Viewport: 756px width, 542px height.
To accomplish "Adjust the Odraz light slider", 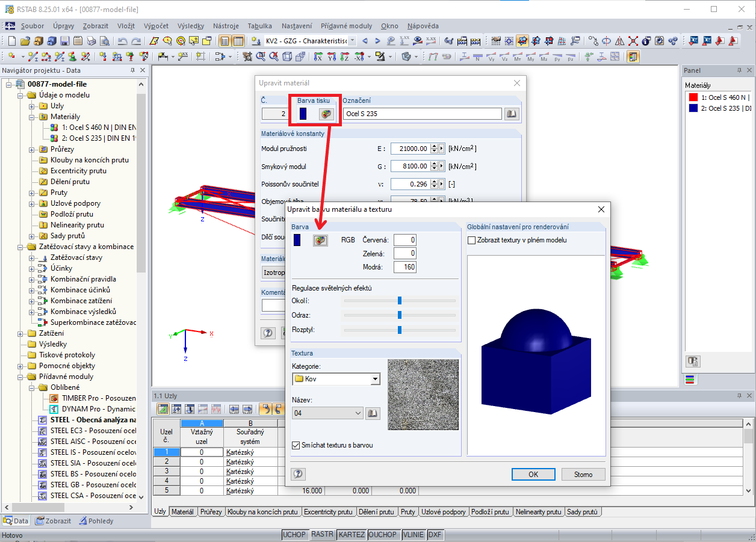I will (x=399, y=315).
